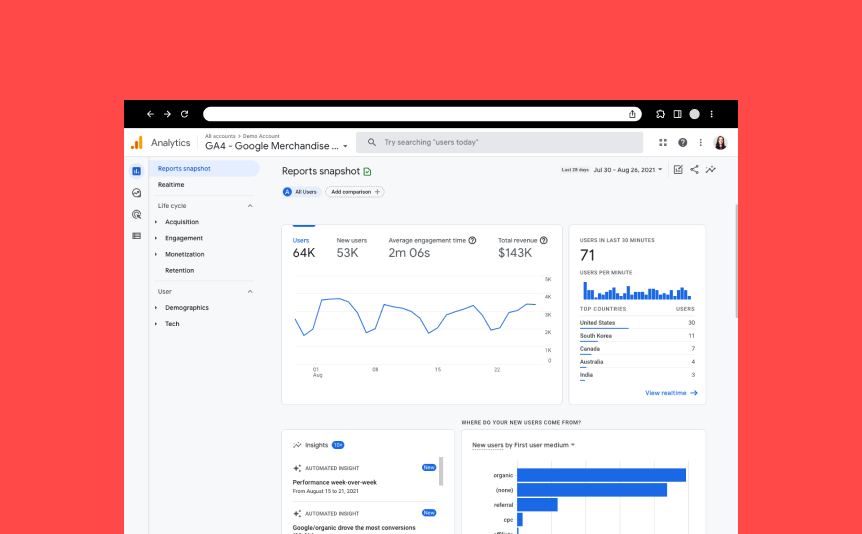Click the Insights 10+ badge

(x=338, y=445)
